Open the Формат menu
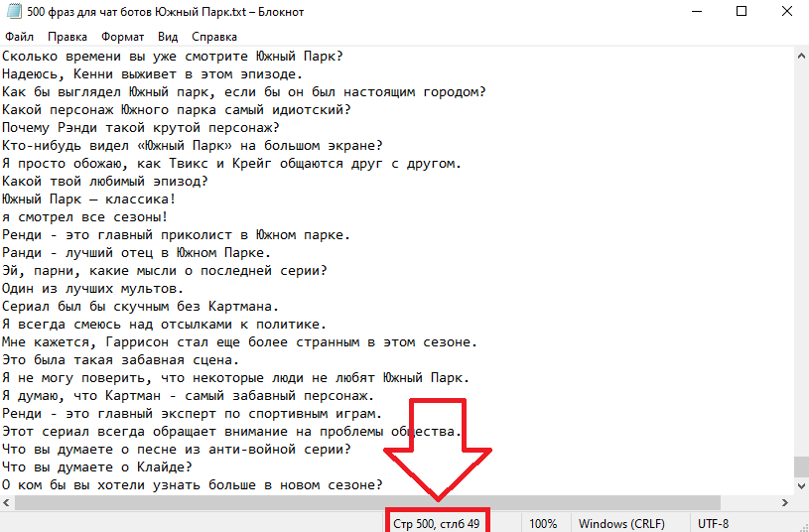The width and height of the screenshot is (809, 532). (122, 37)
